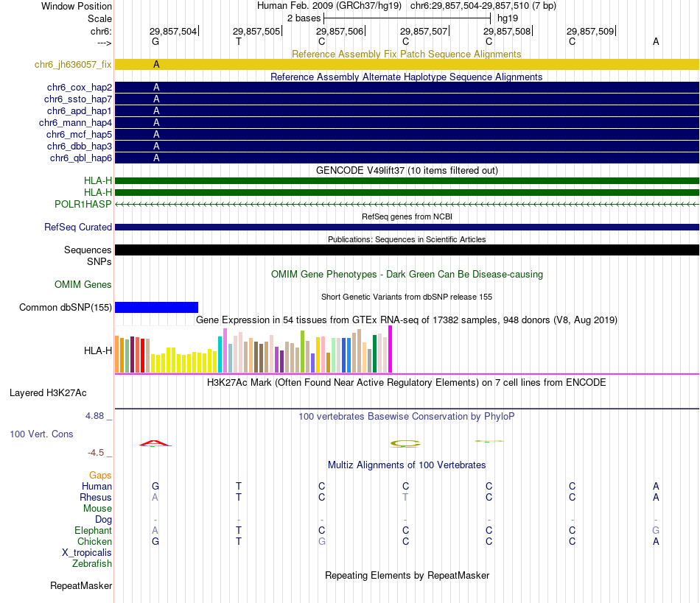Image resolution: width=700 pixels, height=603 pixels.
Task: Click the 29,857,509 ruler position
Action: coord(590,31)
